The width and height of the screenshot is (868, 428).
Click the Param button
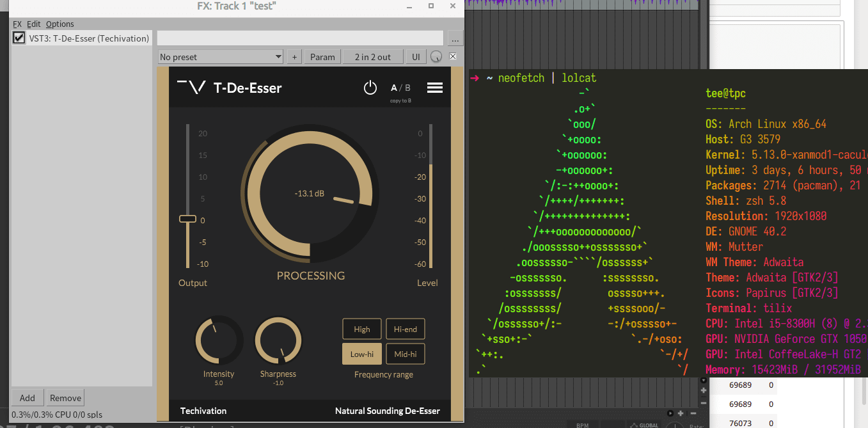pyautogui.click(x=322, y=57)
